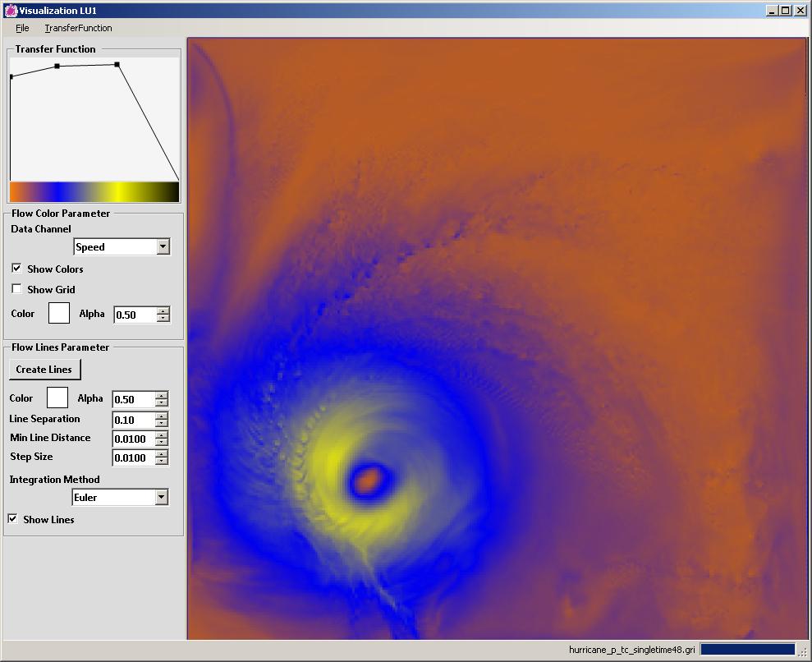The width and height of the screenshot is (812, 662).
Task: Increase Flow Color Alpha with up arrow
Action: [x=163, y=310]
